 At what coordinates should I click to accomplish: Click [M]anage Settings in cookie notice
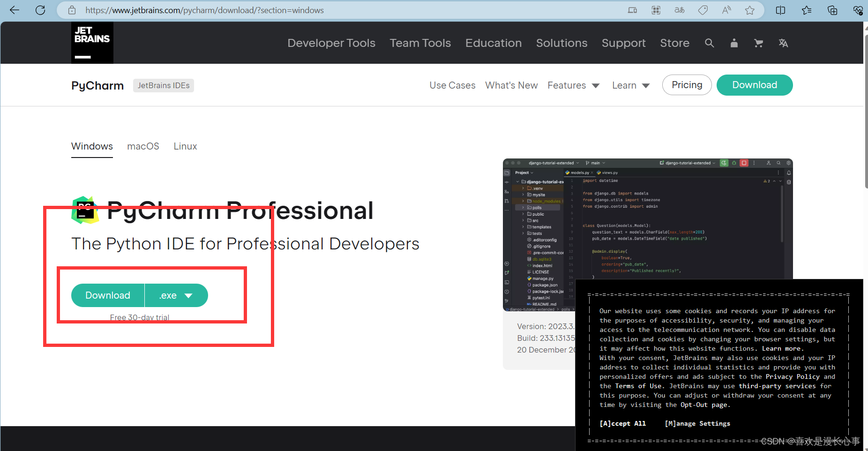[697, 423]
